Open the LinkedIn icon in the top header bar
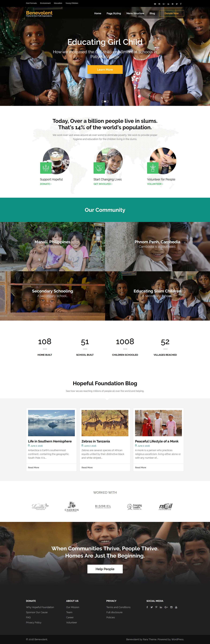 coord(168,4)
